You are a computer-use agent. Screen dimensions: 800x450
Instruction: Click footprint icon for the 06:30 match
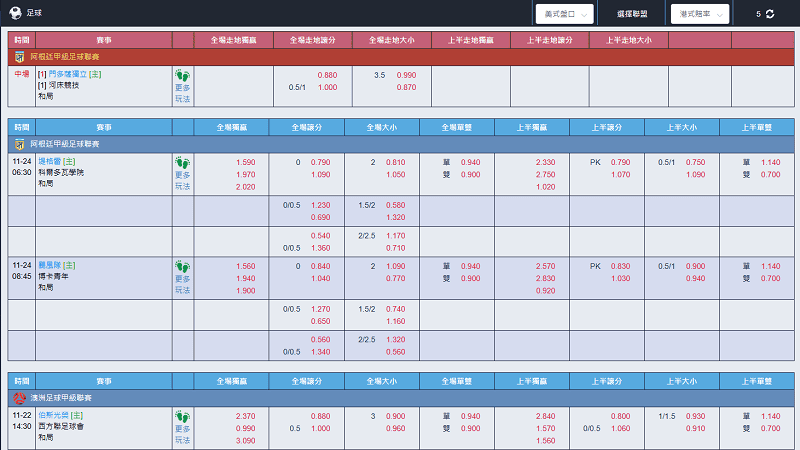tap(182, 162)
